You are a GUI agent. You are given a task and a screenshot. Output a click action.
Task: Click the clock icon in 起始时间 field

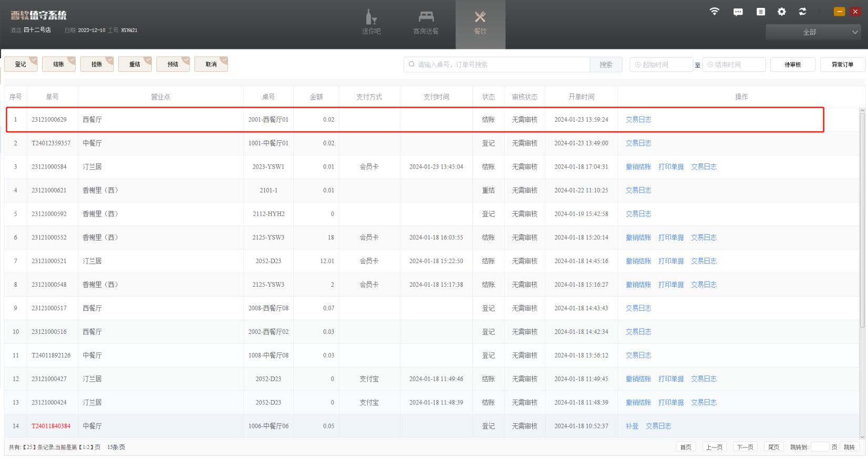638,65
